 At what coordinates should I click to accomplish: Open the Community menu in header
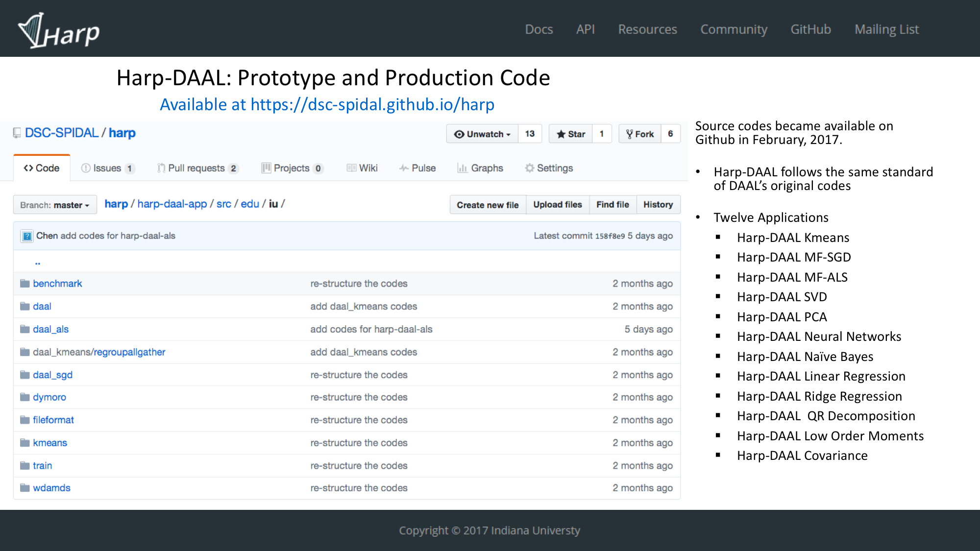tap(734, 29)
